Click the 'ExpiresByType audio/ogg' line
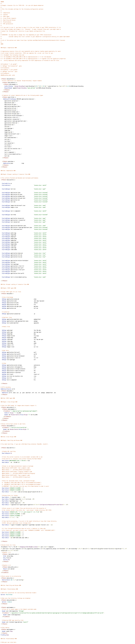This screenshot has width=135, height=644. click(x=24, y=233)
